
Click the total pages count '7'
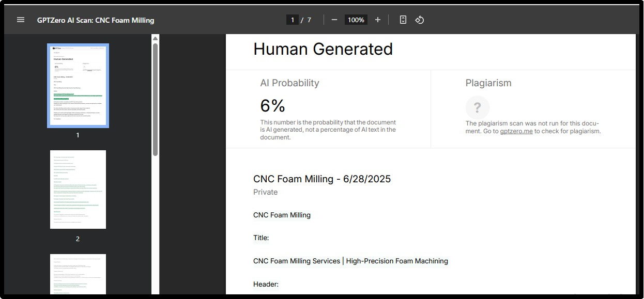click(309, 20)
